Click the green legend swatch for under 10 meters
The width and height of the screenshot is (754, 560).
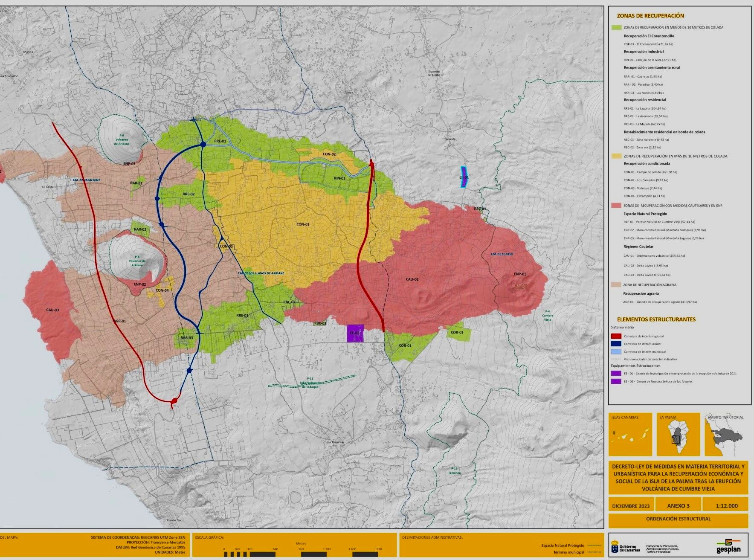click(x=616, y=28)
